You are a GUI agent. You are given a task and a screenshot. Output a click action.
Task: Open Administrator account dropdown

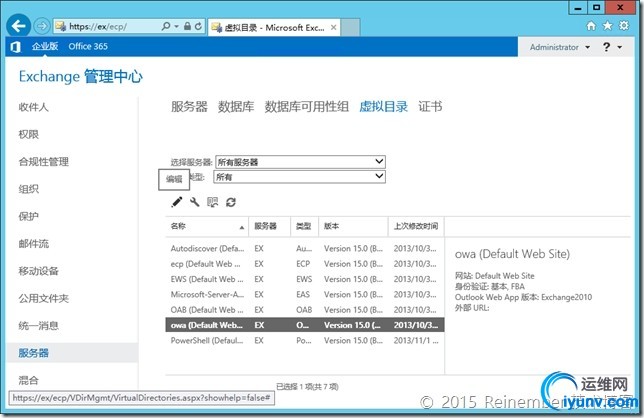(559, 47)
